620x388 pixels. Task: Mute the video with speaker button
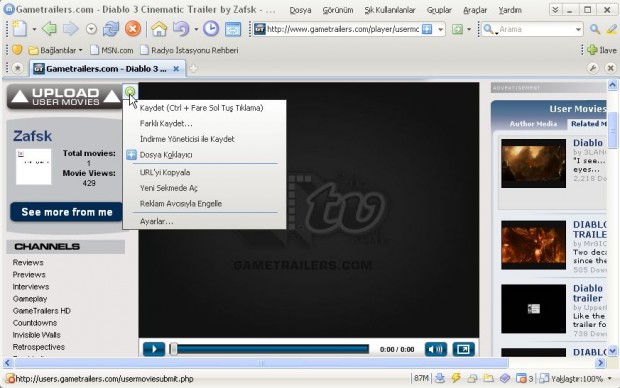436,349
